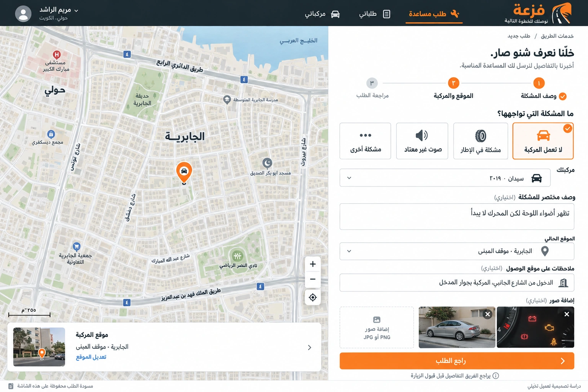Zoom in on the map

coord(313,264)
